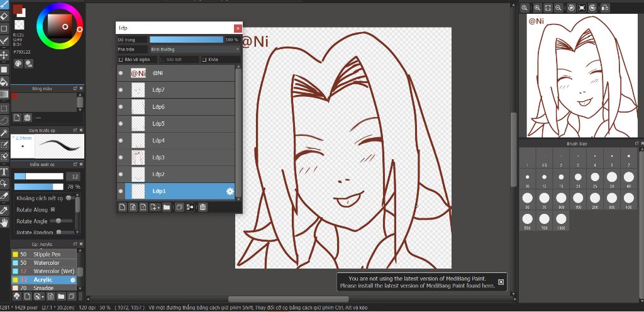Select the red swatch in Bảng màu
Image resolution: width=644 pixels, height=312 pixels.
[x=14, y=96]
